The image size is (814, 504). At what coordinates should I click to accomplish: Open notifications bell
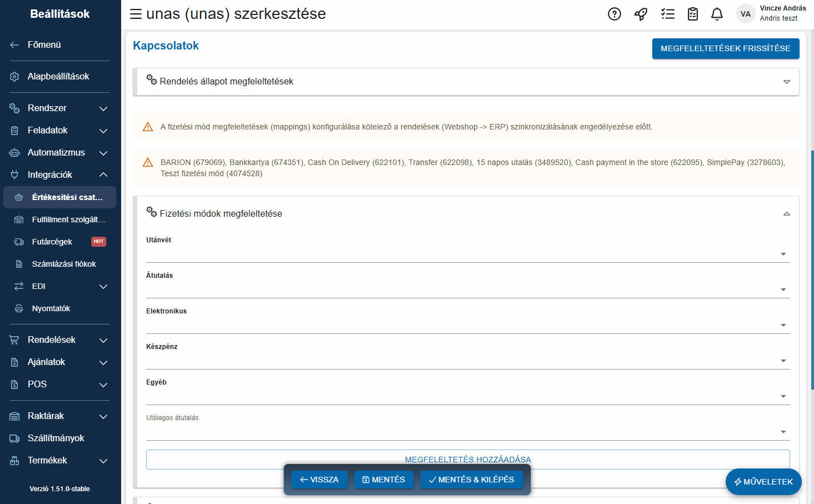[717, 14]
